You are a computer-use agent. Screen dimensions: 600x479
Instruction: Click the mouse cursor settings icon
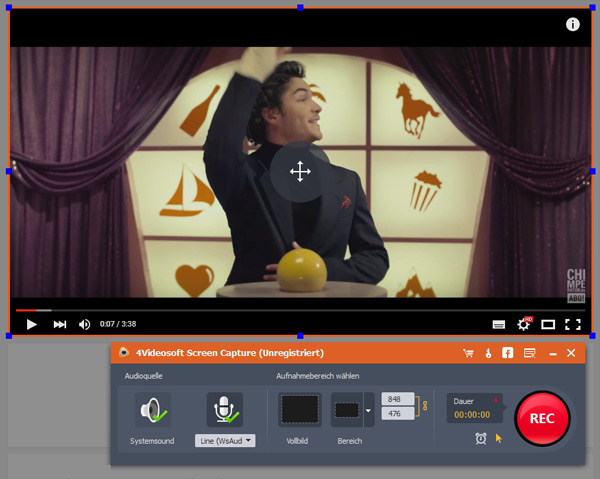(499, 438)
